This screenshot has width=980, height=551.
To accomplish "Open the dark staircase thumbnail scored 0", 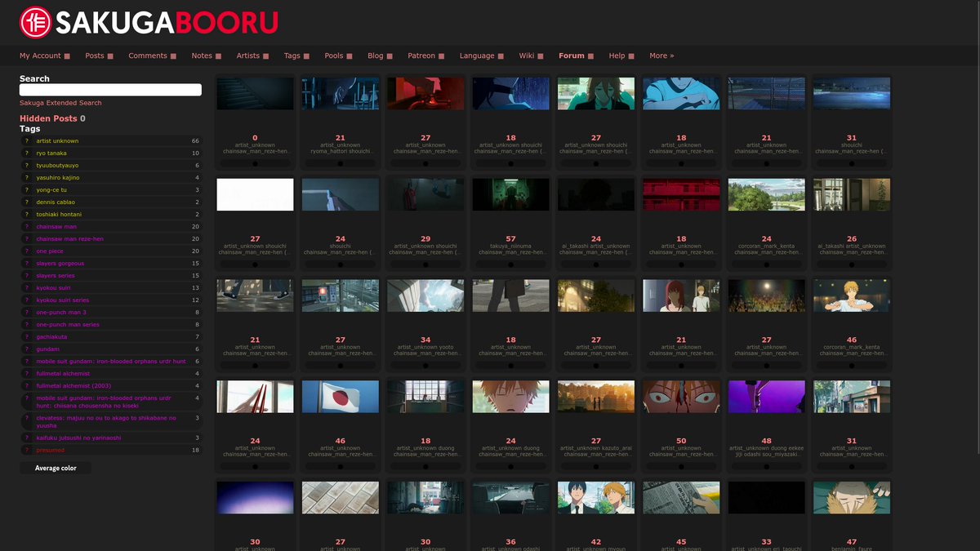I will 255,93.
